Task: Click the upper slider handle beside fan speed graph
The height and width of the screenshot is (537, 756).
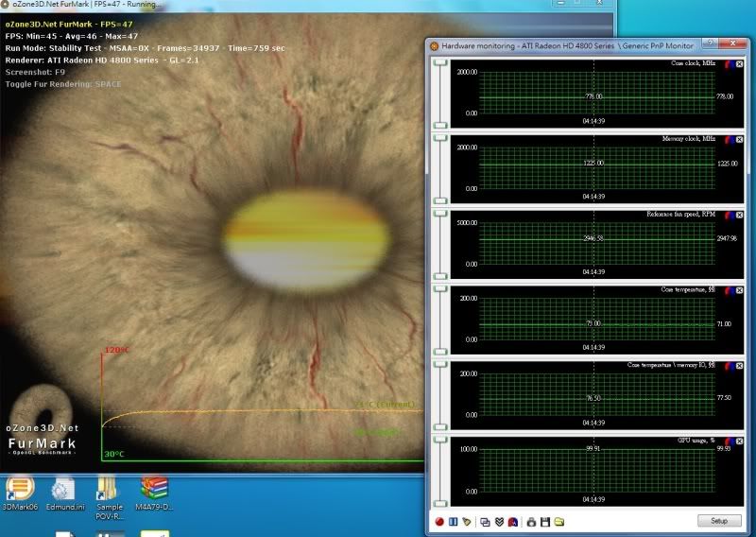Action: pos(440,214)
